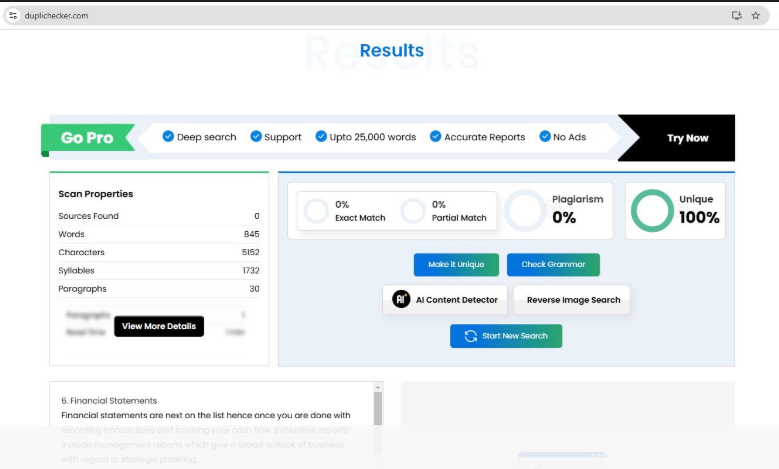Click the site settings icon in address bar
Screen dimensions: 779x469
coord(13,15)
